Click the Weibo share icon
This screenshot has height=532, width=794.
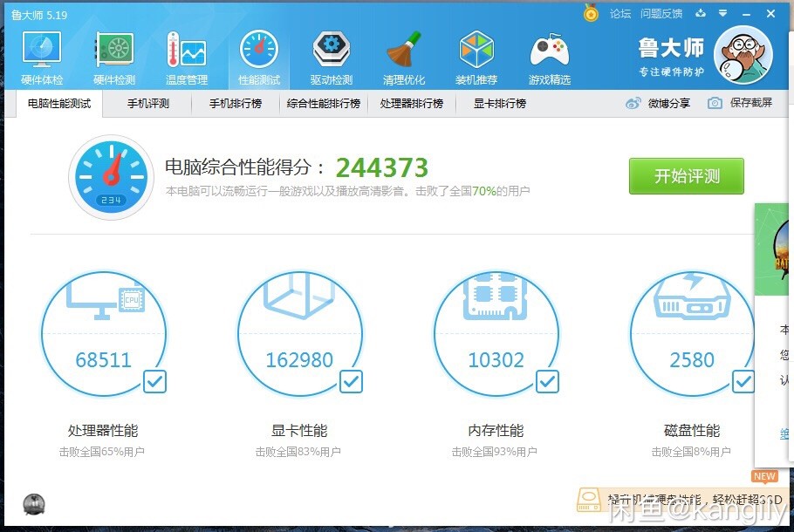pyautogui.click(x=633, y=103)
